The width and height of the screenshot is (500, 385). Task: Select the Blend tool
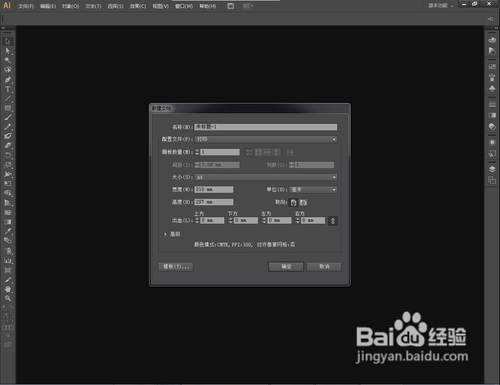(x=8, y=240)
